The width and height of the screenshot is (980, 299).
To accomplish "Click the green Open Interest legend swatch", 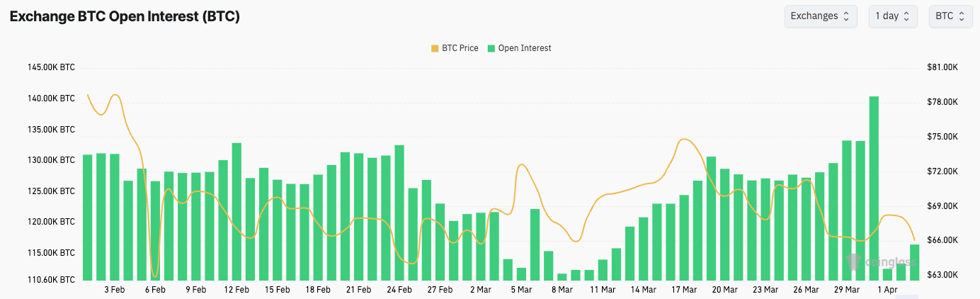I will pyautogui.click(x=492, y=48).
